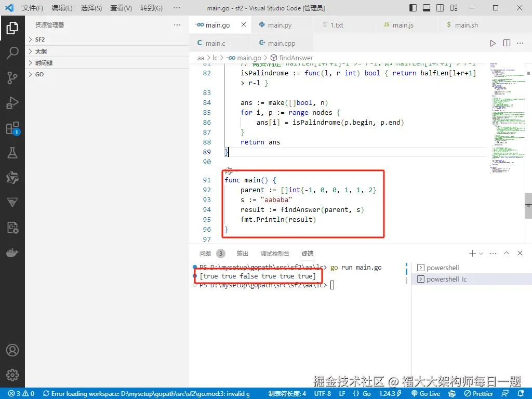532x399 pixels.
Task: Toggle bottom panel layout icon
Action: click(427, 8)
